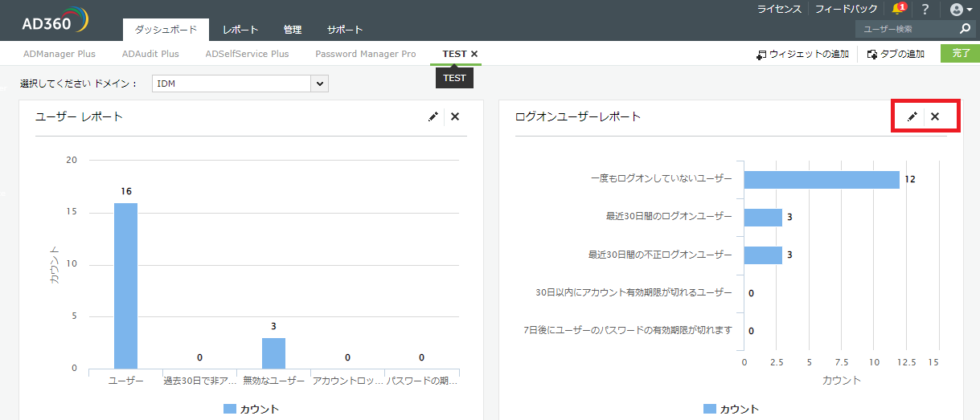This screenshot has height=420, width=980.
Task: Click ウィジェットの追加 to add widget
Action: pyautogui.click(x=802, y=54)
